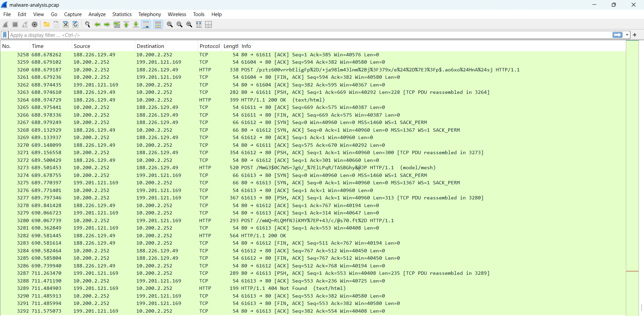644x316 pixels.
Task: Open the Statistics menu
Action: click(x=122, y=14)
